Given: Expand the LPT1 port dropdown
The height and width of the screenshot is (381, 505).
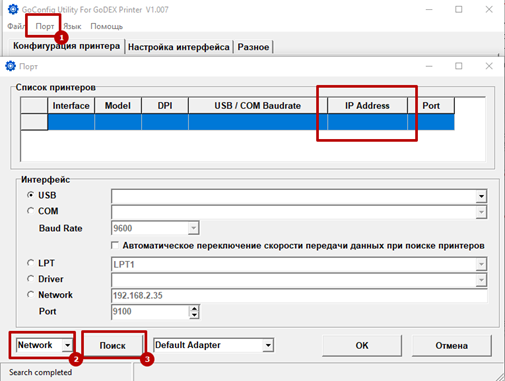Looking at the screenshot, I should tap(481, 264).
